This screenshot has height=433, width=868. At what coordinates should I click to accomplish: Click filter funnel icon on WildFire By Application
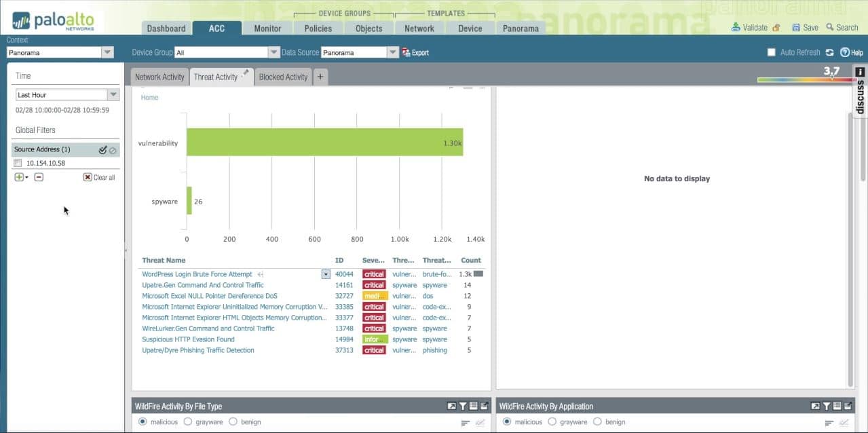tap(827, 407)
